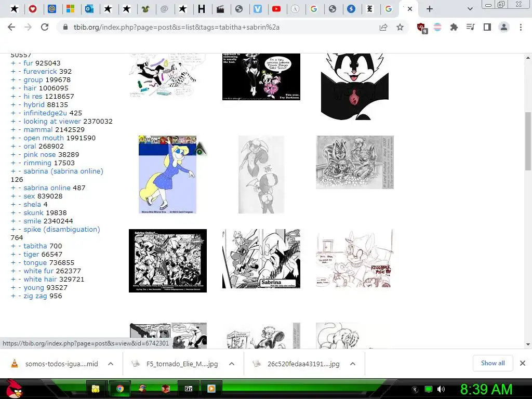Exclude 'smile' tag with its minus link
The image size is (532, 399).
pos(20,221)
